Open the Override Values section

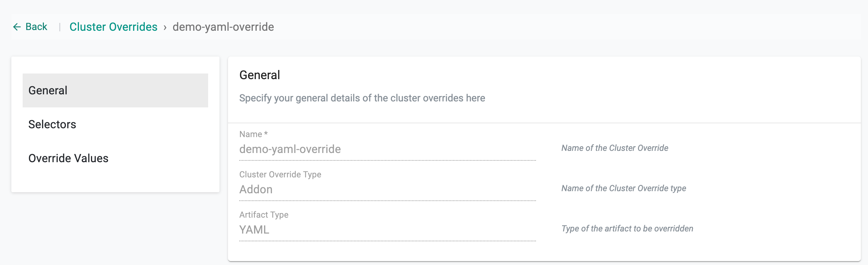(x=68, y=158)
